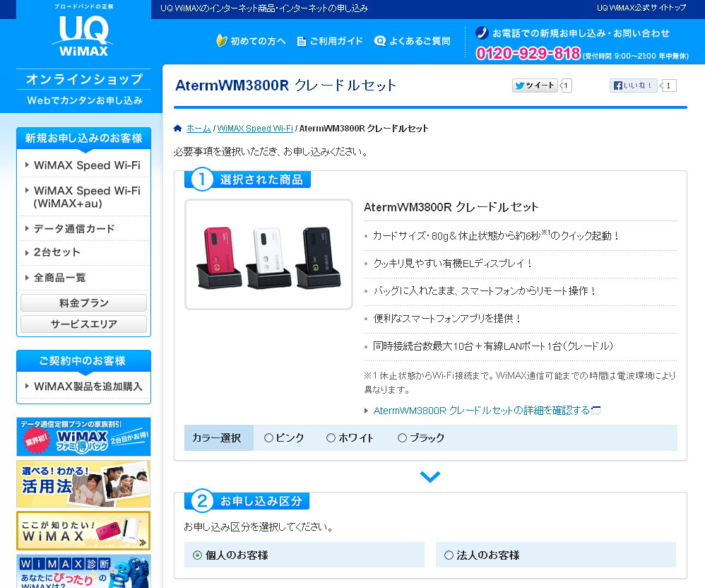Click the 料金プラン button
This screenshot has height=588, width=705.
pos(83,302)
